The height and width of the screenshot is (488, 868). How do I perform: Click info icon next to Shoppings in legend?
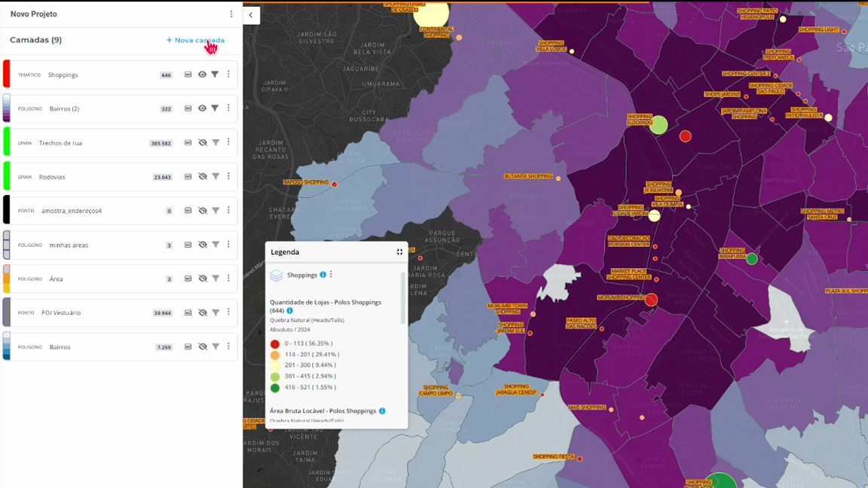coord(323,275)
